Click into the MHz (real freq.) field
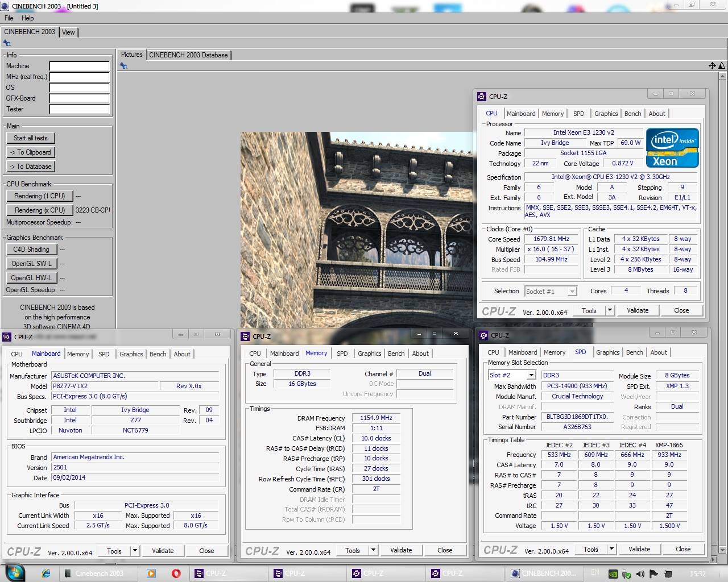 79,77
